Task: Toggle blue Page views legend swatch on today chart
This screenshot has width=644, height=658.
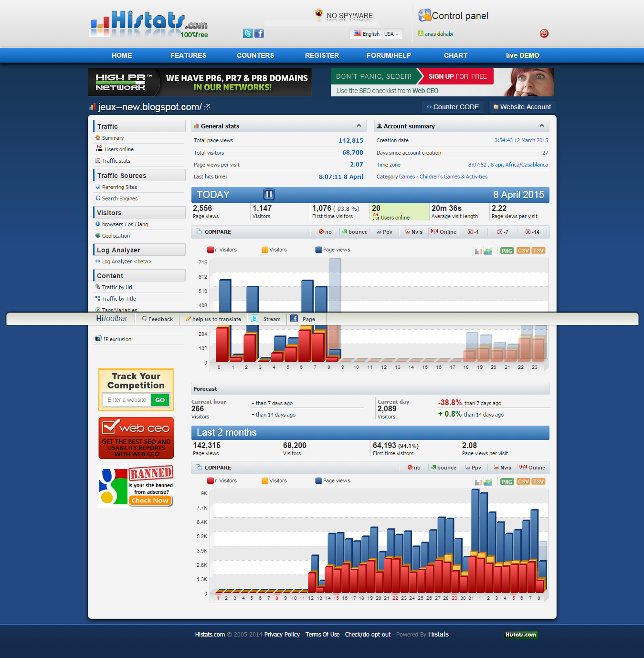Action: 319,250
